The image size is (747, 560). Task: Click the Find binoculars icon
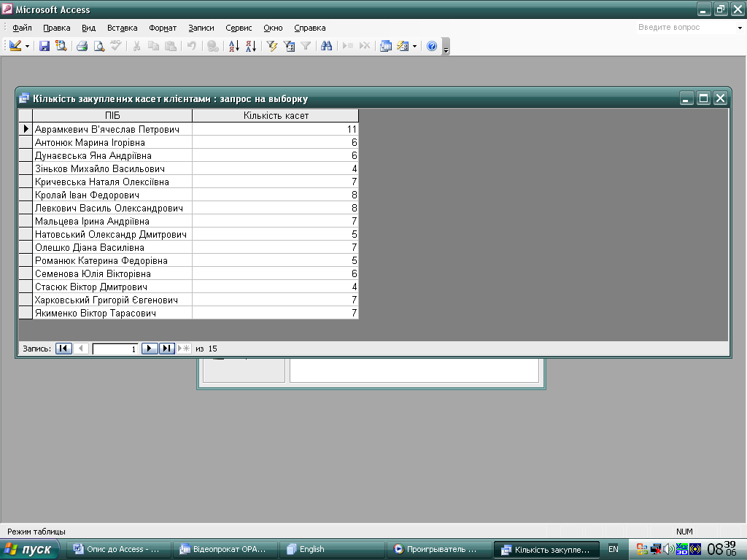(326, 46)
